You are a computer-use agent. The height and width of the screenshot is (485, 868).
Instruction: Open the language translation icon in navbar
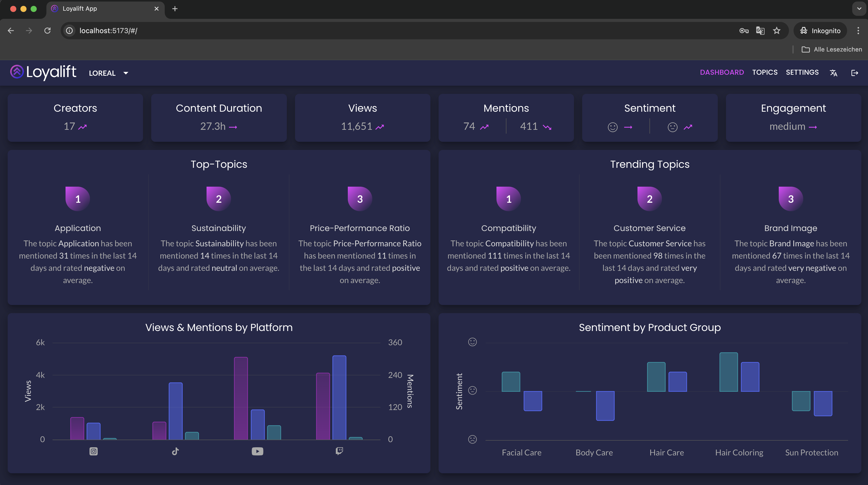(833, 73)
